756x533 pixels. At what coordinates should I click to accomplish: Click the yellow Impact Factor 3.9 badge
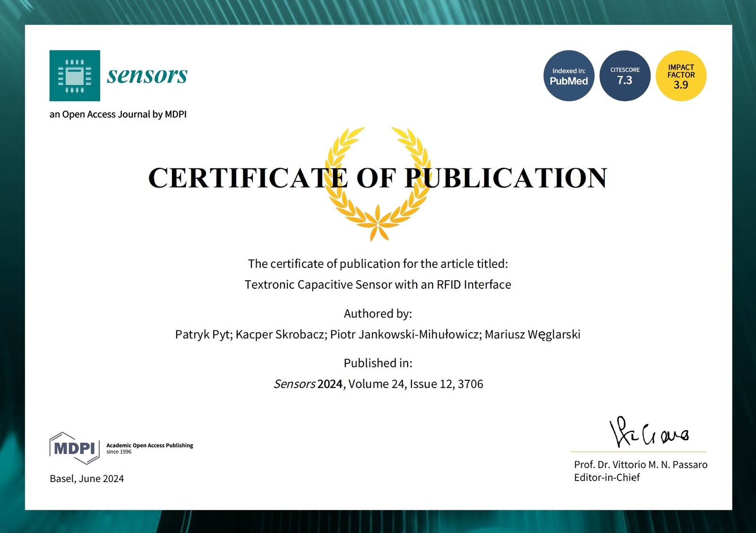pyautogui.click(x=681, y=76)
